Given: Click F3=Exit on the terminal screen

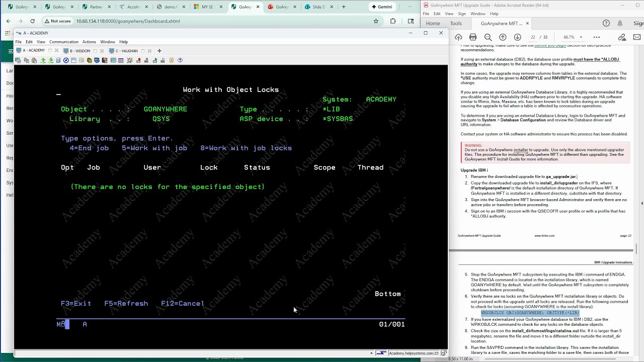Looking at the screenshot, I should point(76,304).
